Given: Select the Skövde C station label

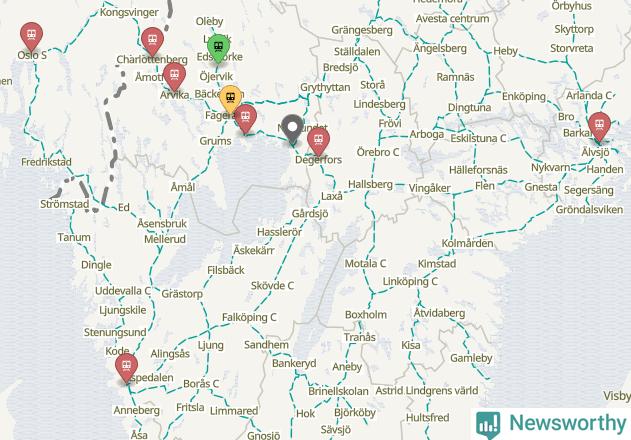Looking at the screenshot, I should pos(272,286).
